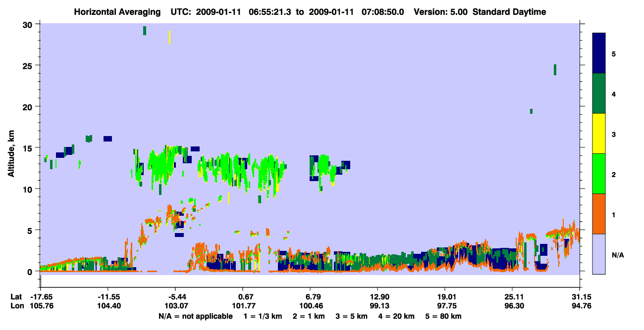Click the 'Horizontal Averaging' title text
This screenshot has width=644, height=330.
click(x=117, y=12)
